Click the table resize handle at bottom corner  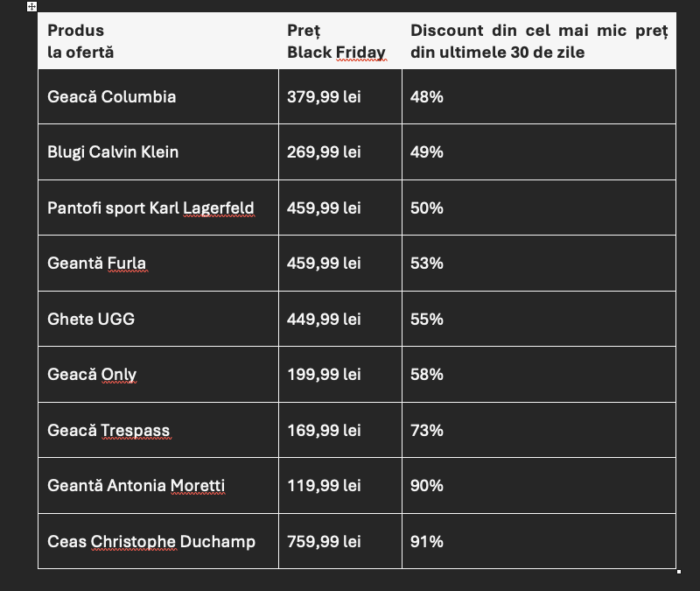click(x=680, y=572)
